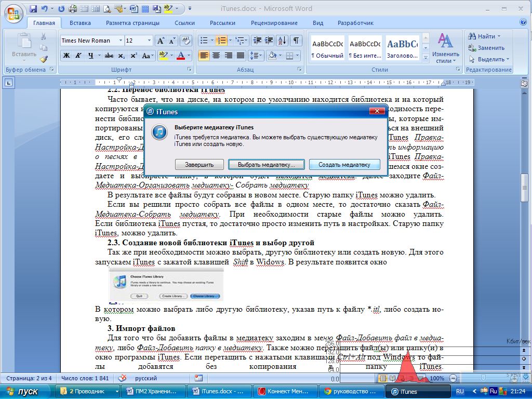Image resolution: width=532 pixels, height=399 pixels.
Task: Click the text highlight color button
Action: click(x=163, y=56)
